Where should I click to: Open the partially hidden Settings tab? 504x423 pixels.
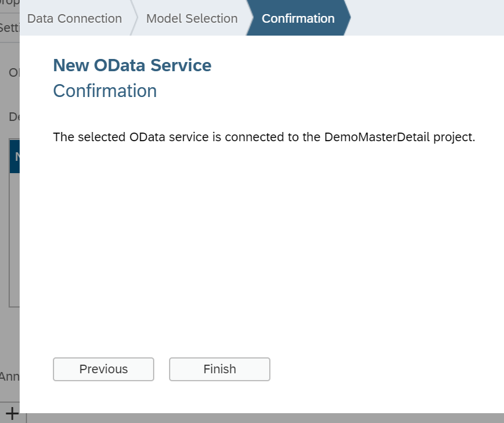click(10, 28)
